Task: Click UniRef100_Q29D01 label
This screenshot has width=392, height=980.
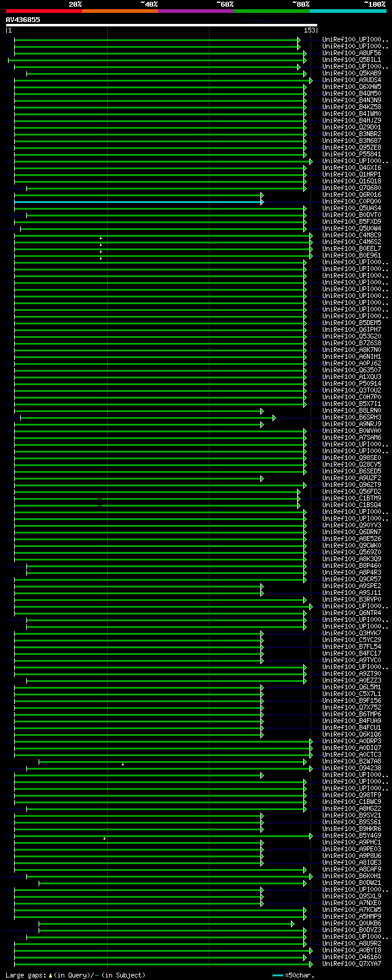Action: 352,128
